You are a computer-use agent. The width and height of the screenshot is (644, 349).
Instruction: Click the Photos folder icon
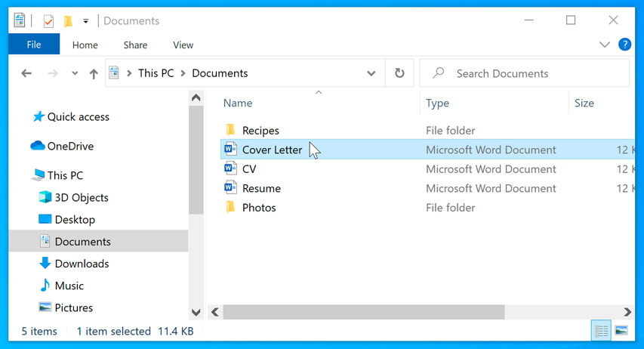coord(230,207)
